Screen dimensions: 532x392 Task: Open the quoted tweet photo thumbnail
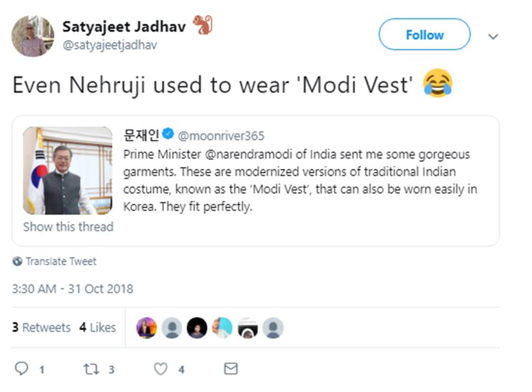point(68,170)
